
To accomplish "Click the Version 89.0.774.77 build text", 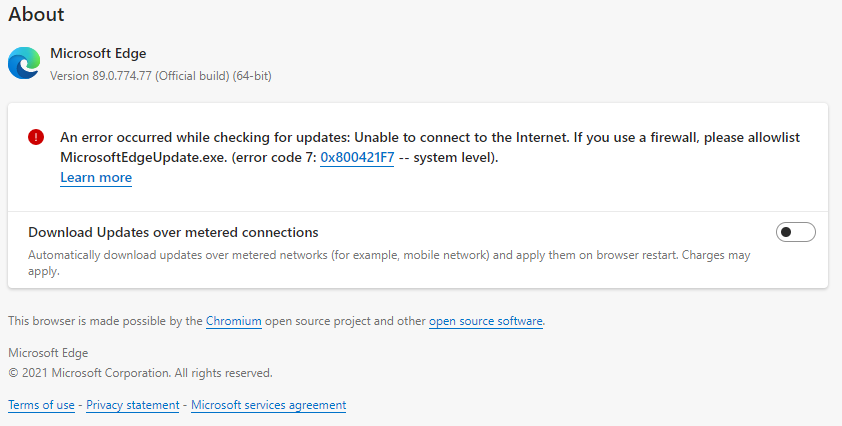I will [160, 75].
